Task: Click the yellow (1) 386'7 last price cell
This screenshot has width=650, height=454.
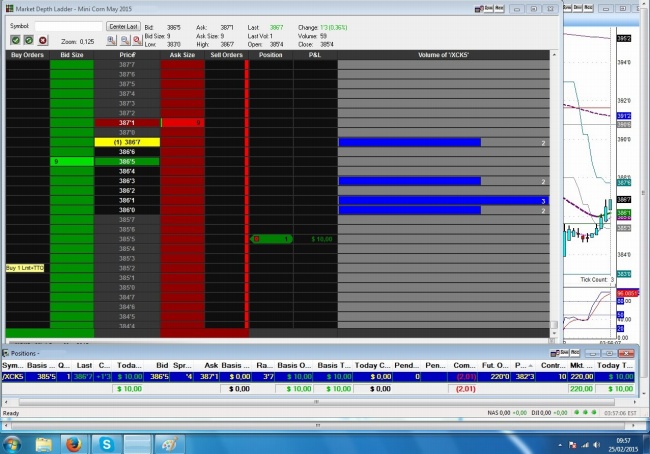Action: (127, 142)
